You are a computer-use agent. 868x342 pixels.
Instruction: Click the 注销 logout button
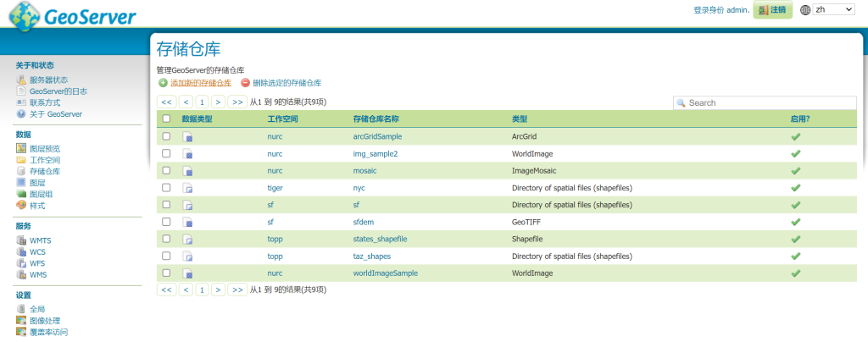(x=772, y=10)
